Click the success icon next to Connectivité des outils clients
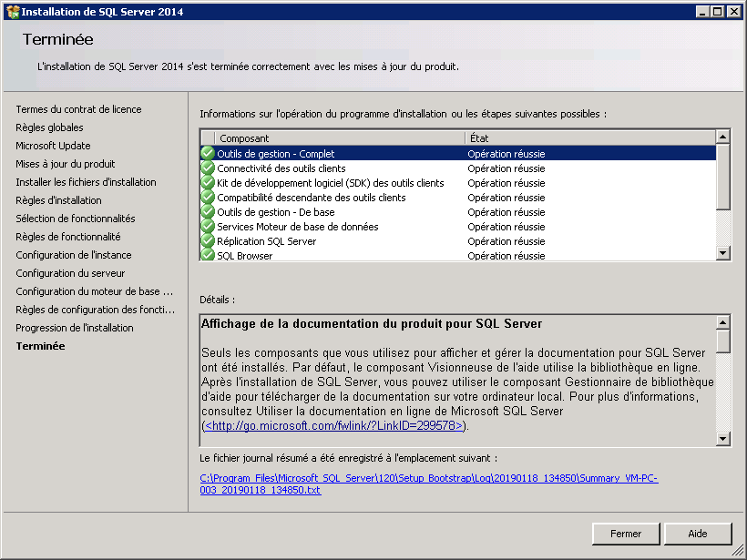Image resolution: width=747 pixels, height=560 pixels. tap(208, 168)
